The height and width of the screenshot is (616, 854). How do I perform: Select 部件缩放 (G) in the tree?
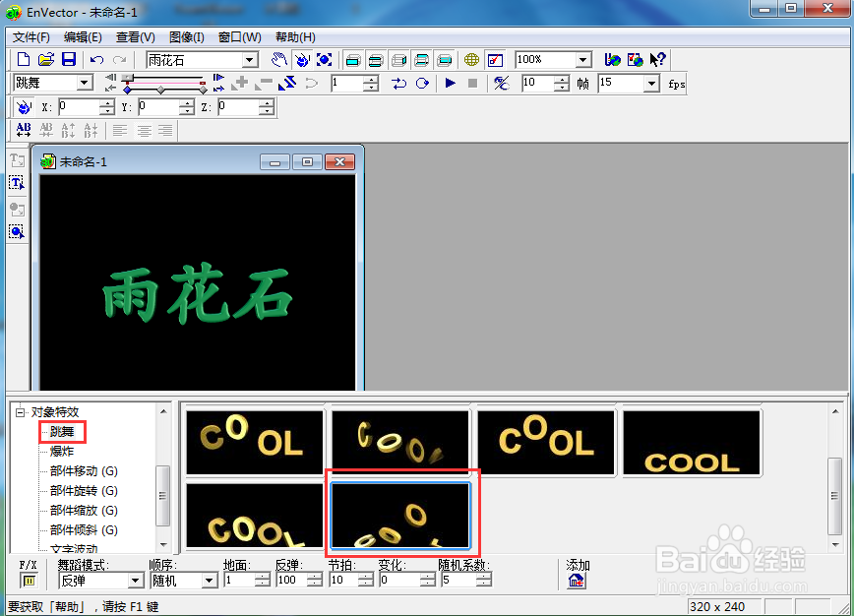(x=84, y=511)
